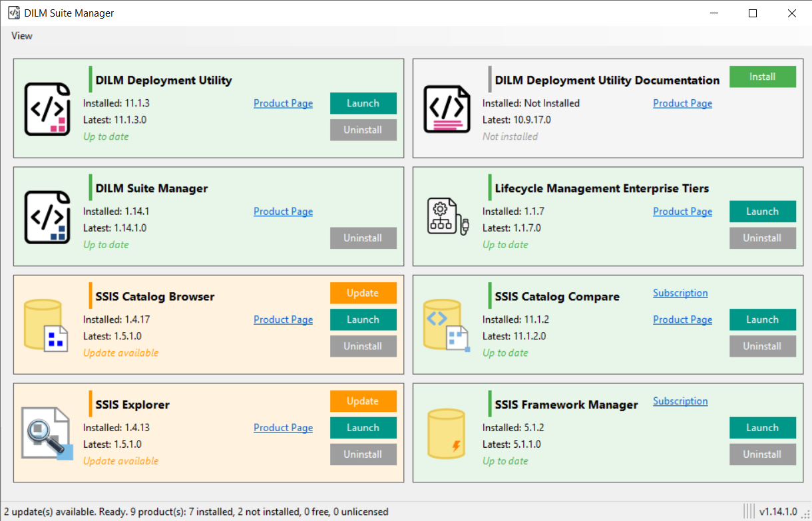This screenshot has width=812, height=521.
Task: Click "Update available" under SSIS Explorer
Action: (x=121, y=461)
